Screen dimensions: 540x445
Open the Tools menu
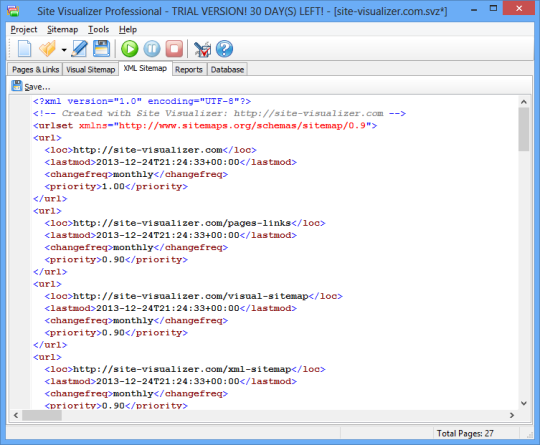coord(98,30)
